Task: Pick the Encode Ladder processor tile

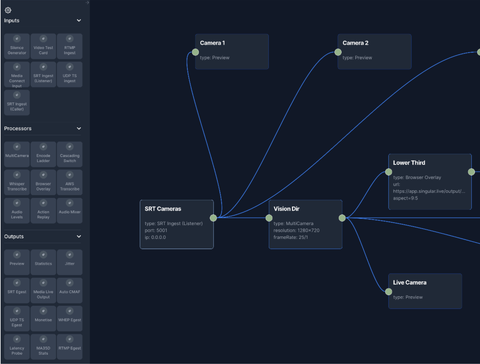Action: tap(43, 154)
